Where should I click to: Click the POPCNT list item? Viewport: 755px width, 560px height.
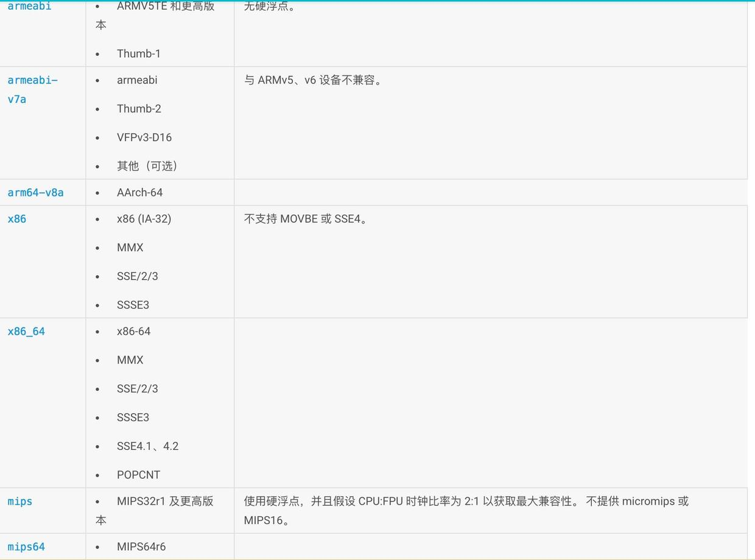coord(138,474)
